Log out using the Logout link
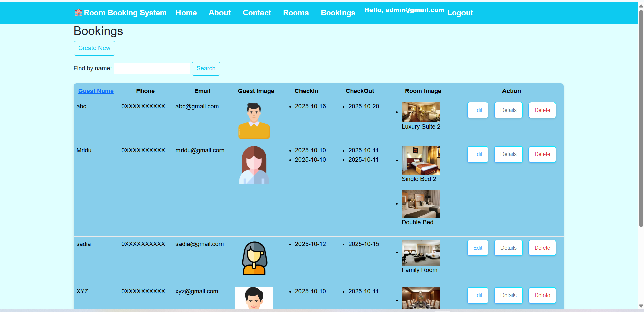Screen dimensions: 644x312 [460, 13]
